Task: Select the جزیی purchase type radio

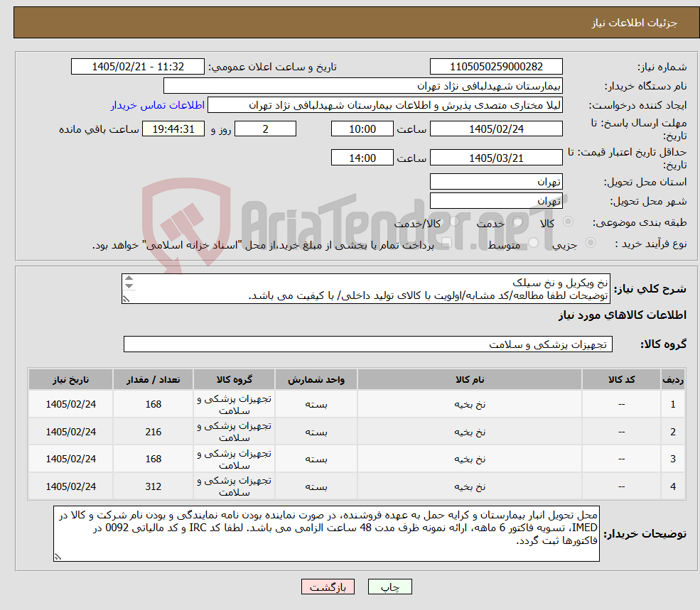Action: pos(591,242)
